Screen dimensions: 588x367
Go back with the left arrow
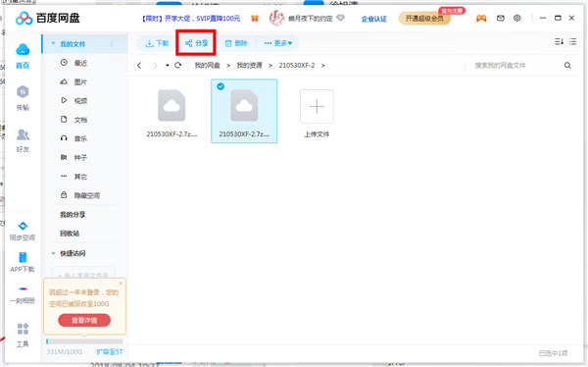click(139, 66)
